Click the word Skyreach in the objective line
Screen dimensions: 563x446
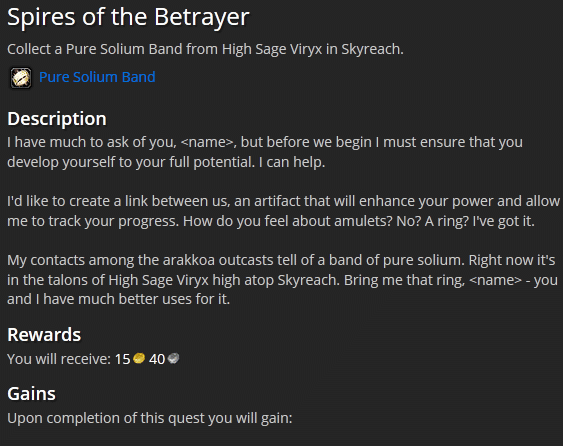[371, 49]
